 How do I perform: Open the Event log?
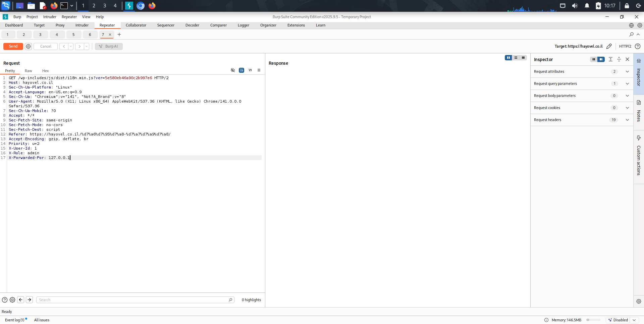(15, 320)
